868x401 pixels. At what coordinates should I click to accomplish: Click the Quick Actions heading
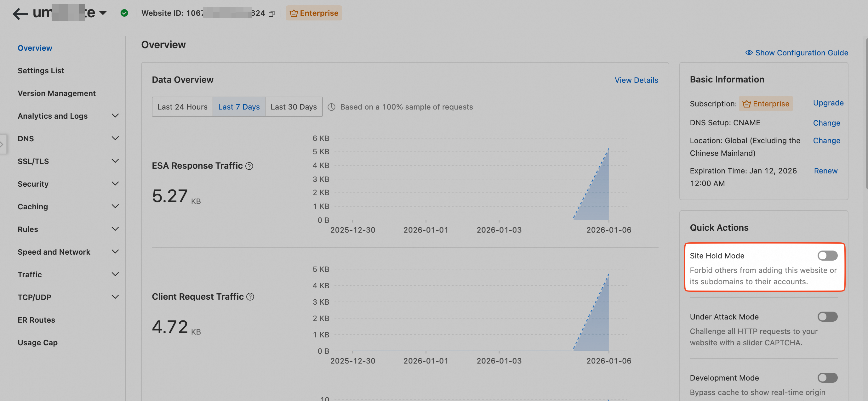coord(719,228)
